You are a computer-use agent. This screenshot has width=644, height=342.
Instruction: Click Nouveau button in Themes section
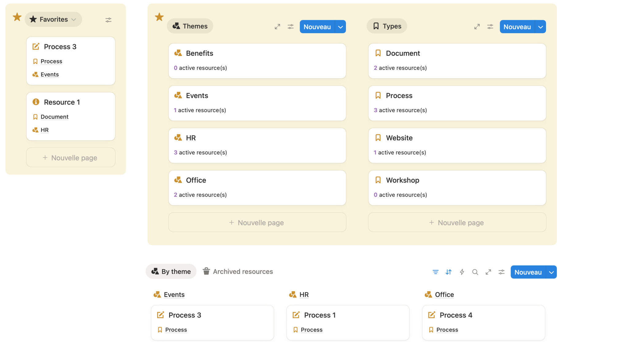(317, 27)
